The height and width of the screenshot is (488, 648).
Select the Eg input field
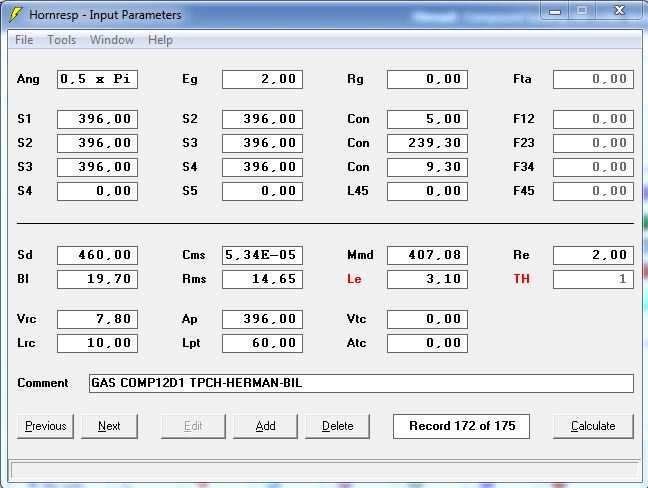262,79
